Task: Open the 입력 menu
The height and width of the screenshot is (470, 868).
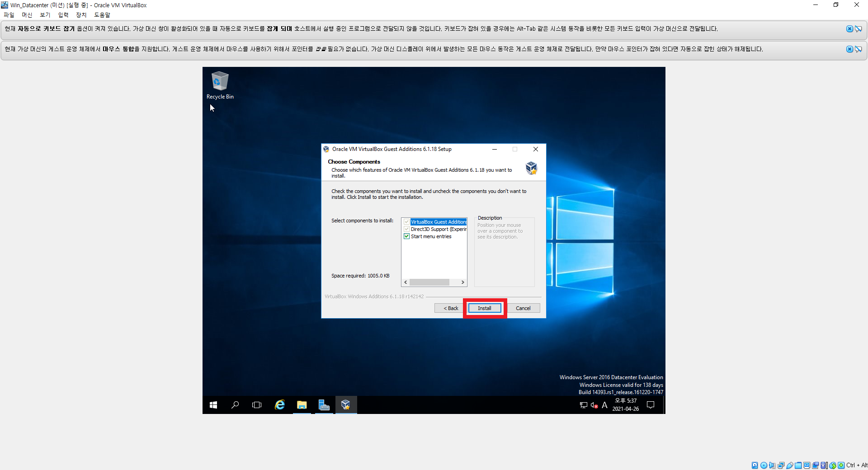Action: tap(63, 15)
